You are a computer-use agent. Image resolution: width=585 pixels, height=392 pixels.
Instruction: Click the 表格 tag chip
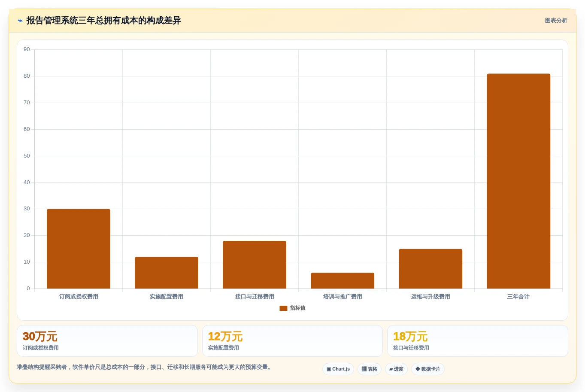point(370,369)
